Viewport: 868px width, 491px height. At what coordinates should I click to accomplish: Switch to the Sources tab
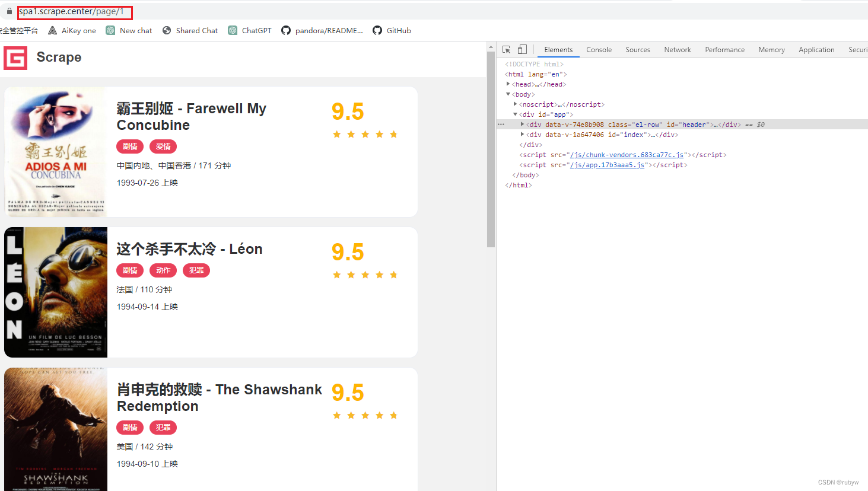point(638,50)
